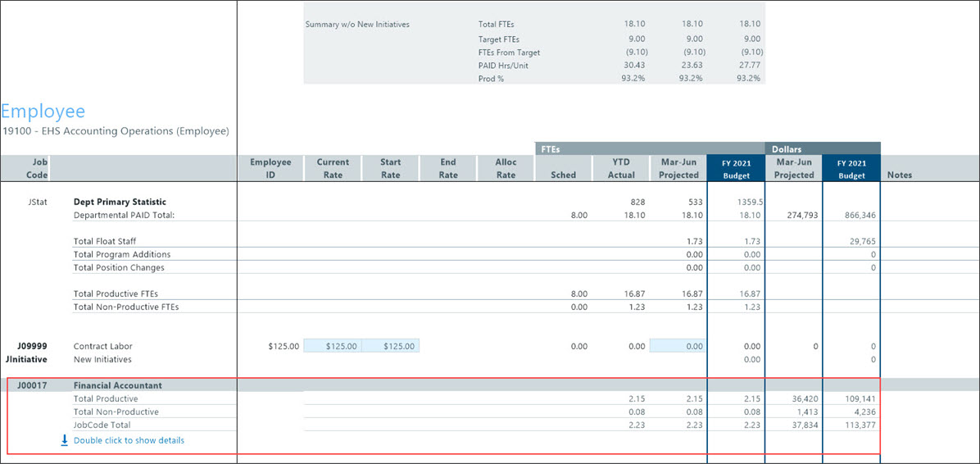
Task: Click the J00017 job code cell
Action: click(34, 385)
